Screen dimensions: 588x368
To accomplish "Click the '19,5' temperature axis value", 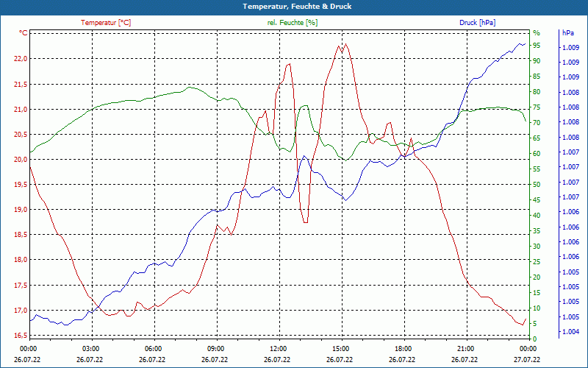I will point(21,185).
